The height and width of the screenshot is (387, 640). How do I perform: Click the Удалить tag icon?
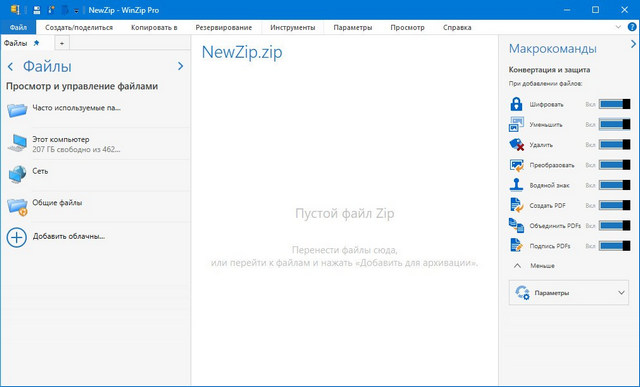[x=517, y=145]
